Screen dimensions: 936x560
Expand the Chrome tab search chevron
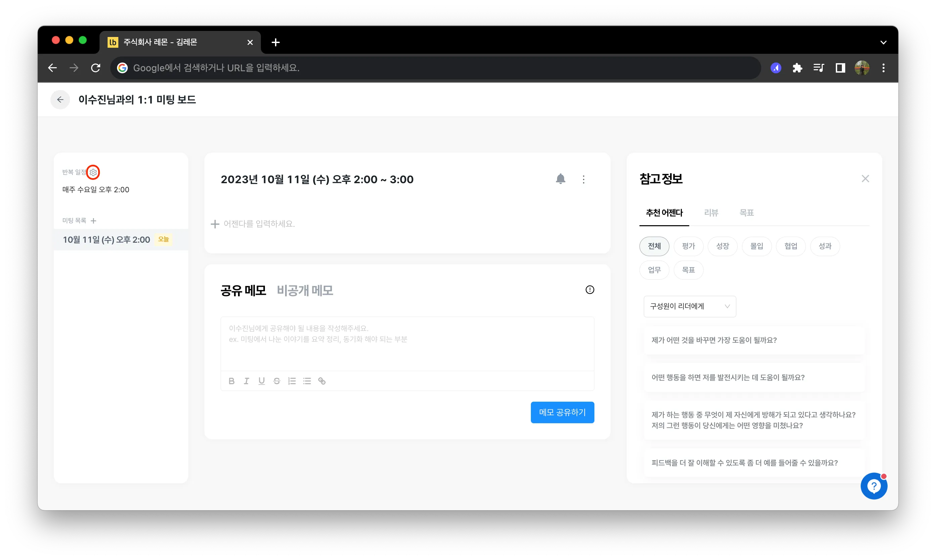coord(883,42)
